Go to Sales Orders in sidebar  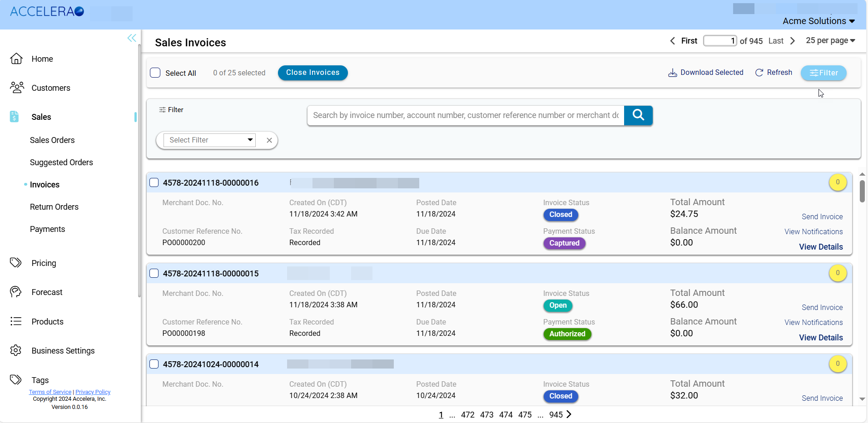tap(52, 140)
